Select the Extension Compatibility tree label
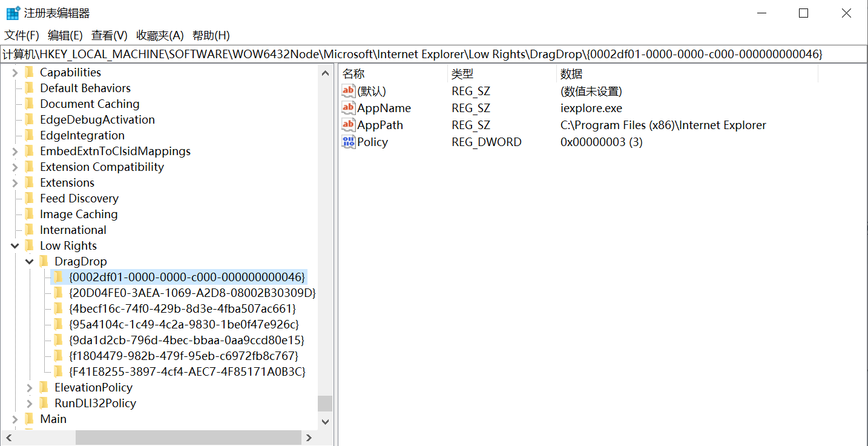The width and height of the screenshot is (868, 446). (102, 167)
